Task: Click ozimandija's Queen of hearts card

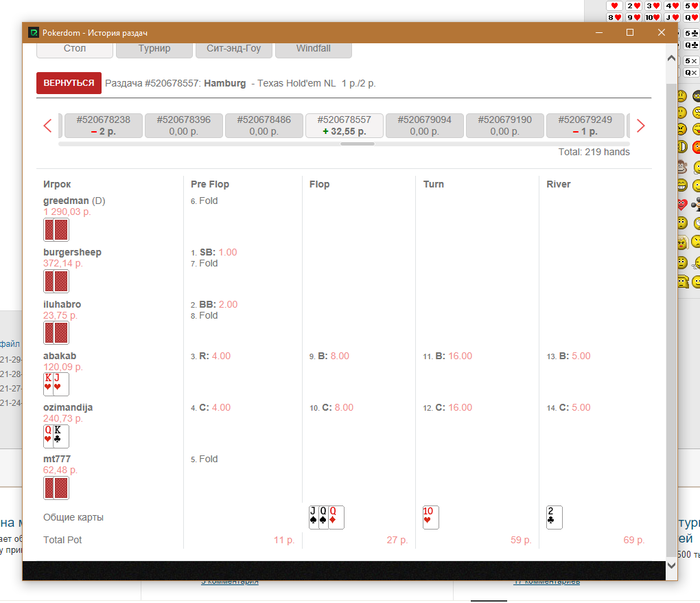Action: pos(48,436)
